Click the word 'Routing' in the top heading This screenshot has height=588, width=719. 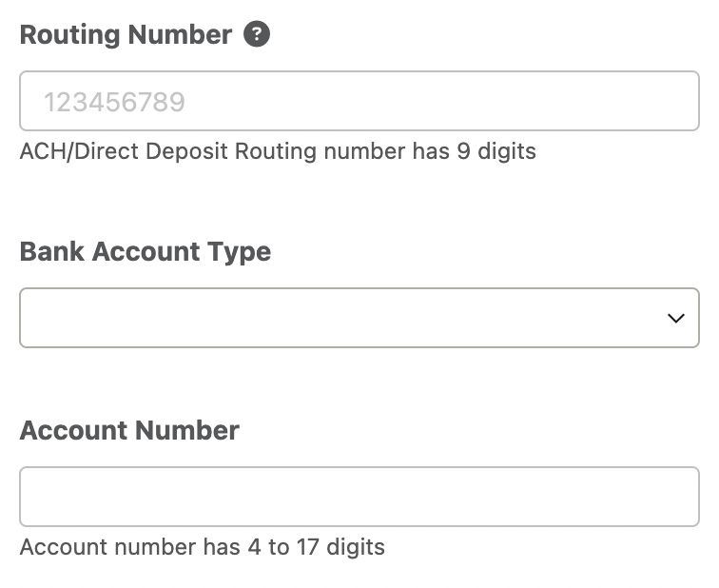[x=70, y=36]
